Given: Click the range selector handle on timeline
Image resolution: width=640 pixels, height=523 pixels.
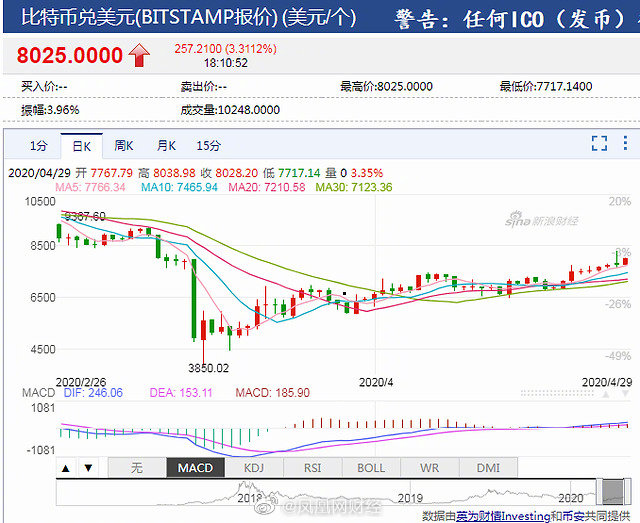Looking at the screenshot, I should pyautogui.click(x=613, y=492).
